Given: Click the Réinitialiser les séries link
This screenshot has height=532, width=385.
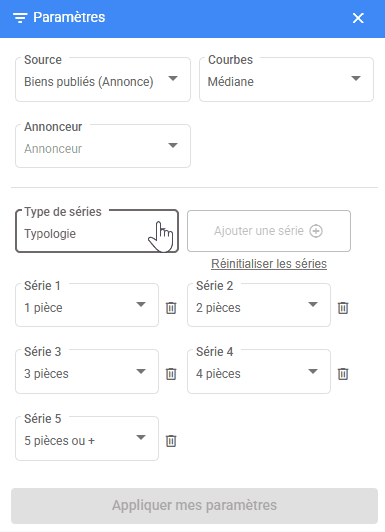Looking at the screenshot, I should pyautogui.click(x=269, y=264).
